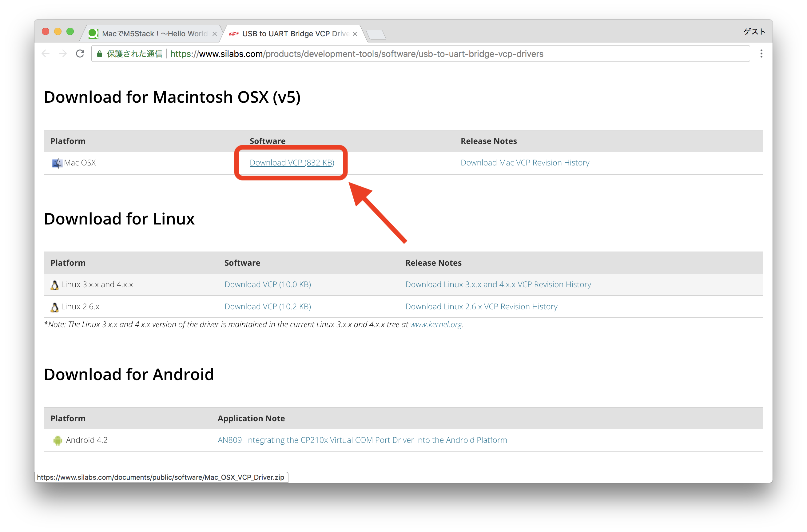Select the USB to UART Bridge VCP tab

(292, 33)
